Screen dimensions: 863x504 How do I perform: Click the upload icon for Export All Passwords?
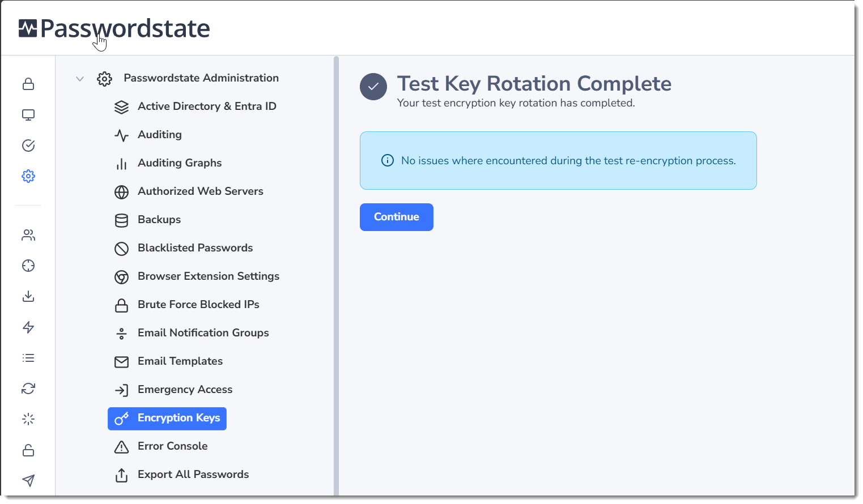pyautogui.click(x=121, y=475)
